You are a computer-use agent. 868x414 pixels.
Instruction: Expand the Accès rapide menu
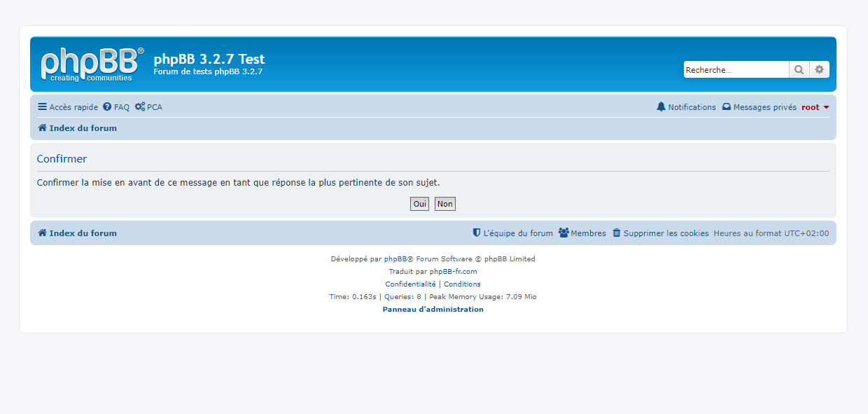[68, 107]
